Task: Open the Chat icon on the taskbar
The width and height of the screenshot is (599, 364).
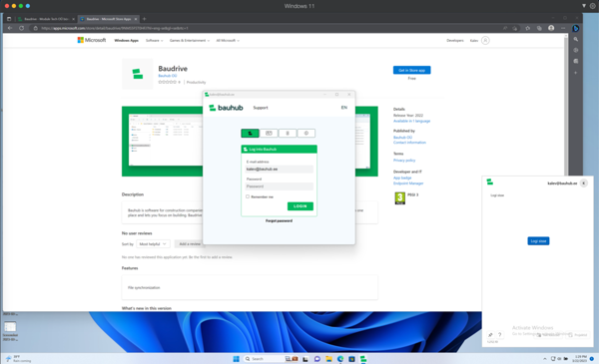Action: [x=317, y=359]
